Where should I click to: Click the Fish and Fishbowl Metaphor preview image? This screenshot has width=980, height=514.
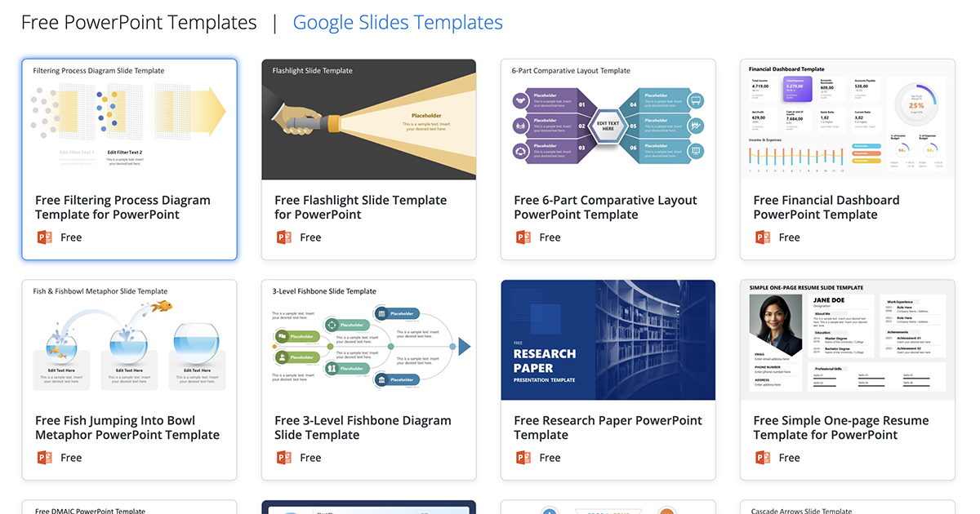coord(129,339)
